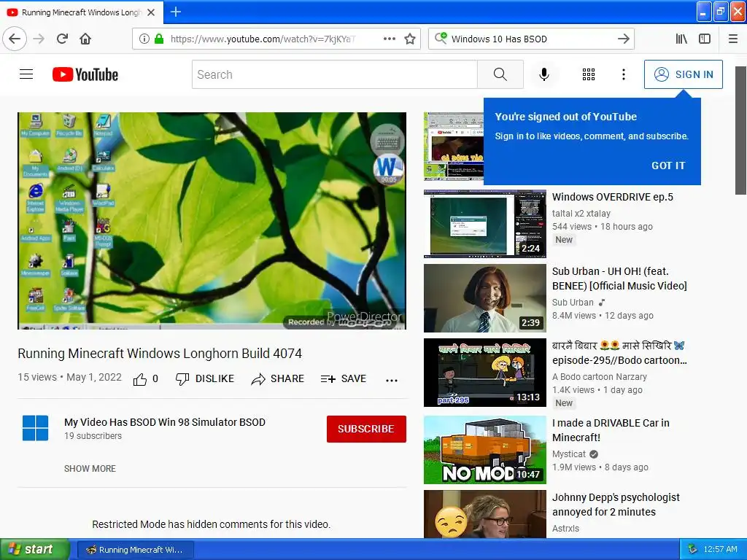Open Sub Urban UH OH video title
Viewport: 747px width, 560px height.
click(619, 279)
